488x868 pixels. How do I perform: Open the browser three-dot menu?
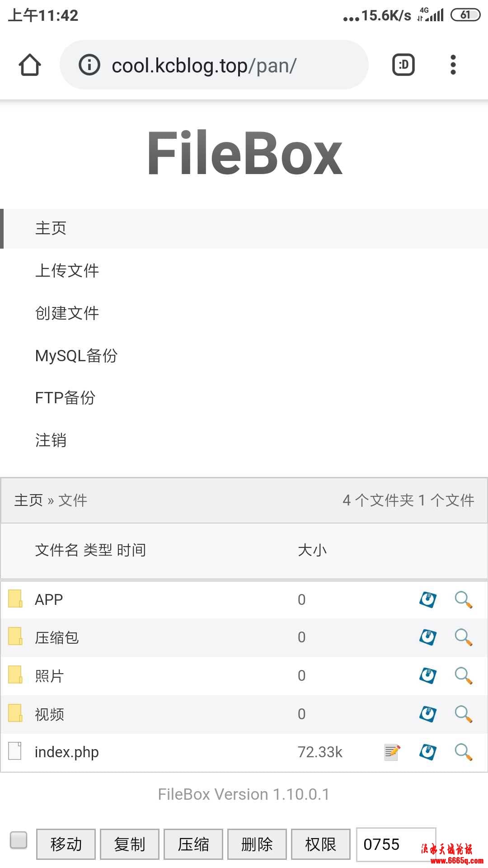pyautogui.click(x=453, y=65)
